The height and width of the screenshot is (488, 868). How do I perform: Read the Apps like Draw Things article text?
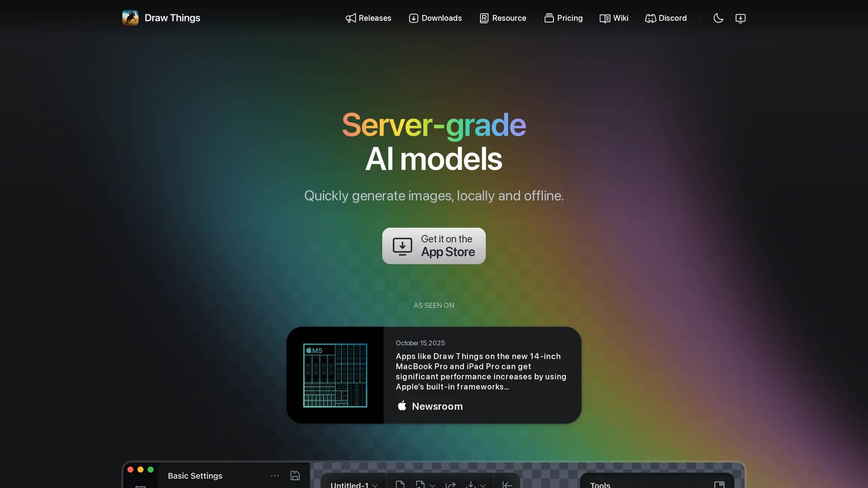tap(481, 371)
